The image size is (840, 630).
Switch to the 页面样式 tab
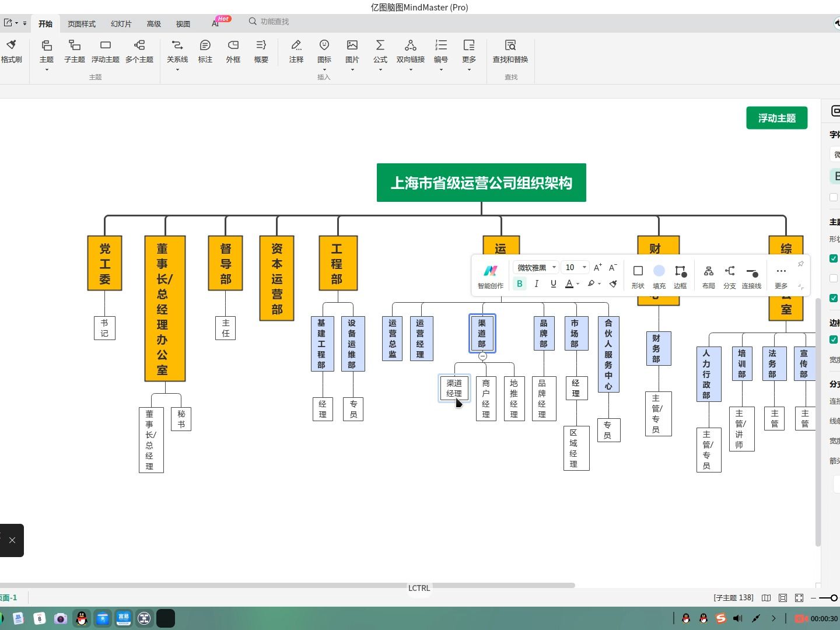82,24
